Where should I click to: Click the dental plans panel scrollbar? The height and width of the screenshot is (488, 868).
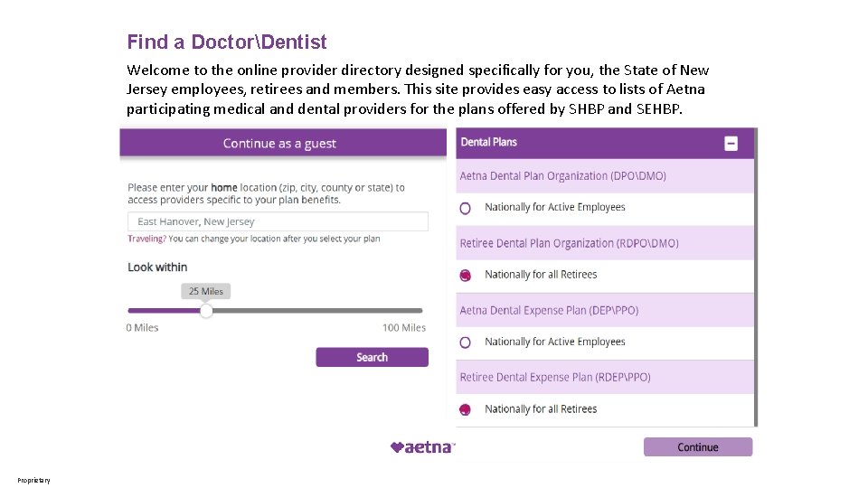[x=756, y=277]
